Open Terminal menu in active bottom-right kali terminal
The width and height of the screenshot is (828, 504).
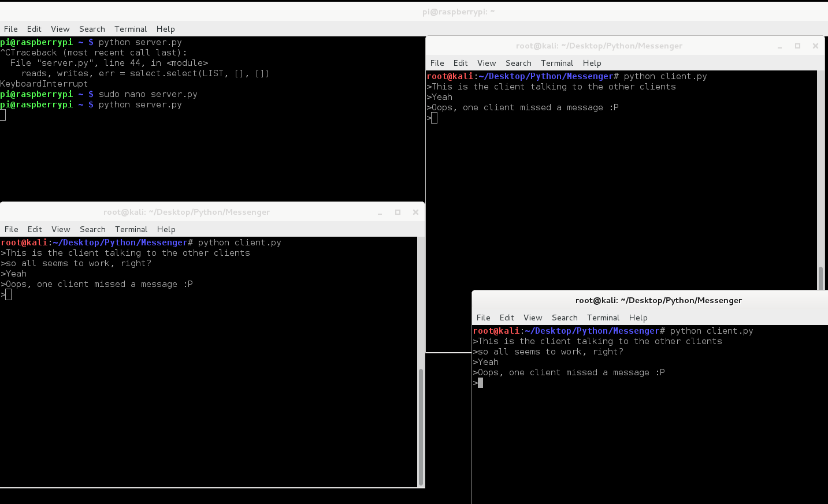click(603, 318)
